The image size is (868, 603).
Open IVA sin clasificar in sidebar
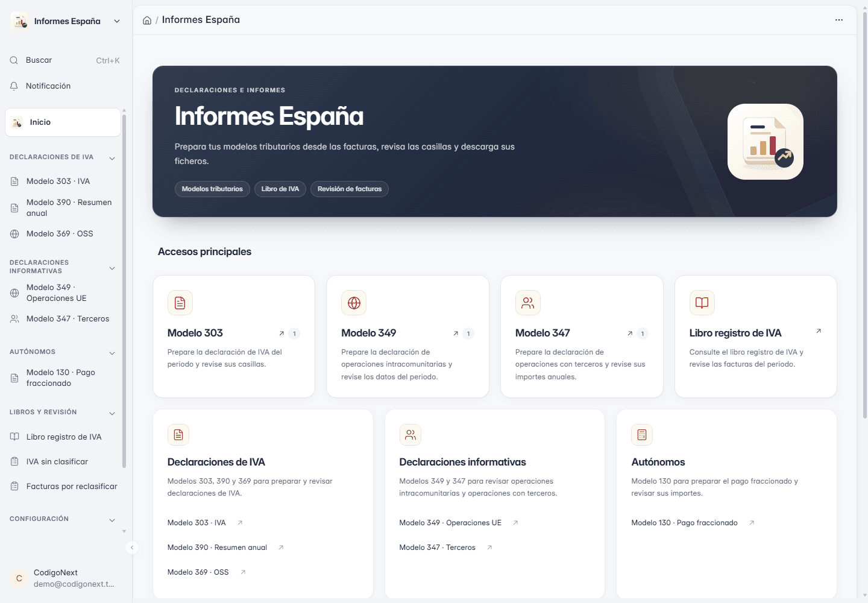63,462
